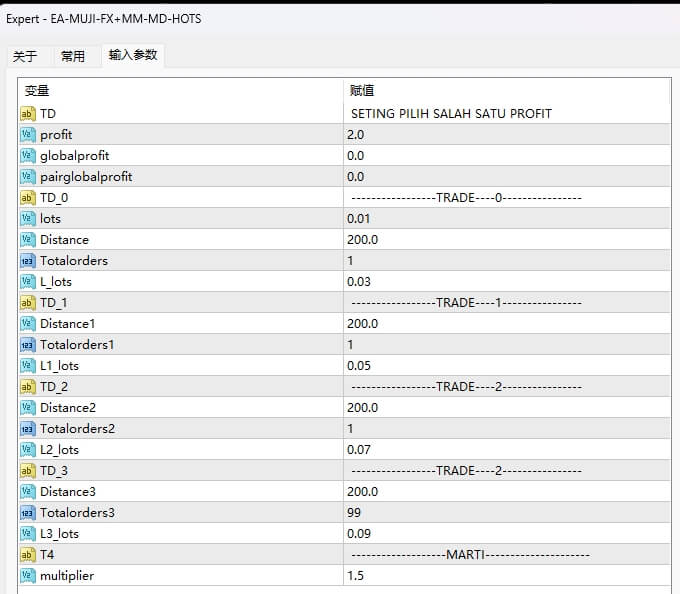
Task: Click the icon next to lots row
Action: click(27, 219)
